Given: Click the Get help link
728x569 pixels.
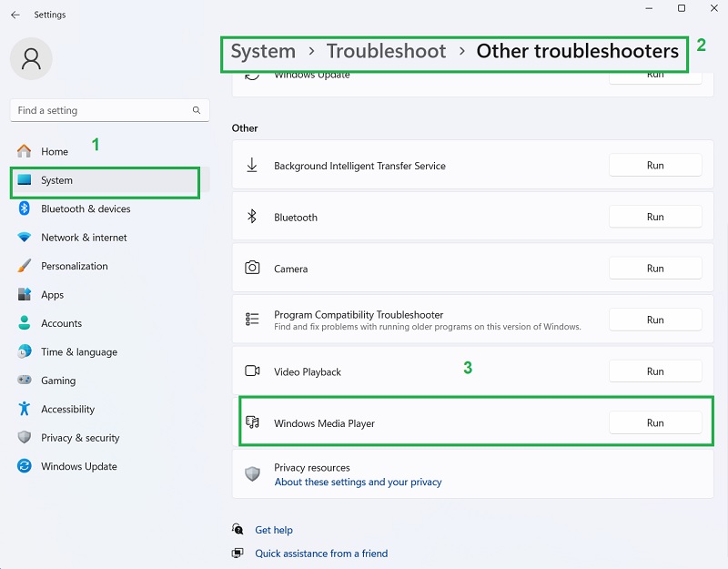Looking at the screenshot, I should 274,530.
